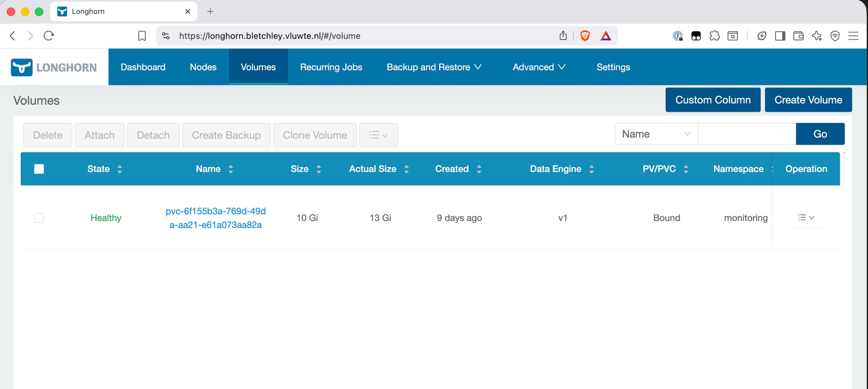
Task: Switch to the Nodes tab
Action: (x=203, y=67)
